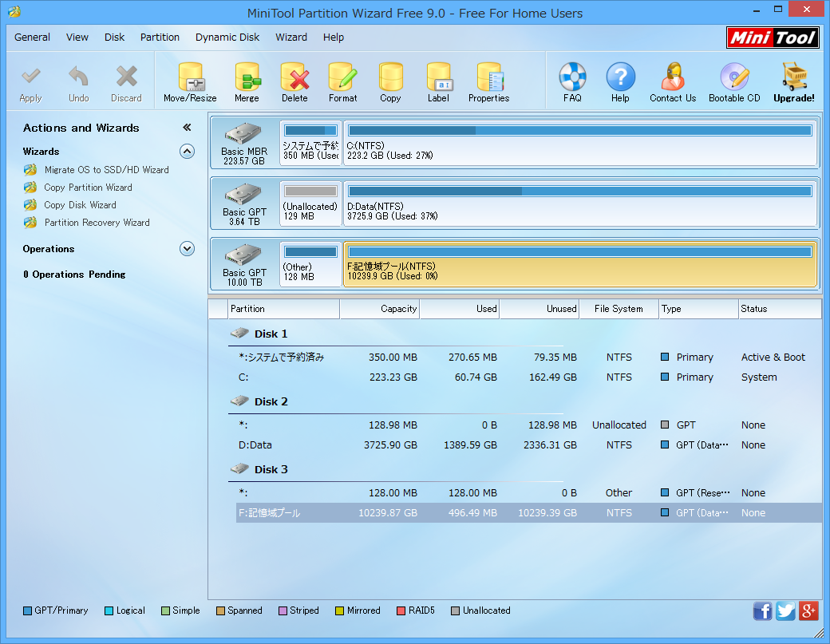Click the GPT/Primary legend color swatch
This screenshot has height=644, width=830.
point(27,610)
